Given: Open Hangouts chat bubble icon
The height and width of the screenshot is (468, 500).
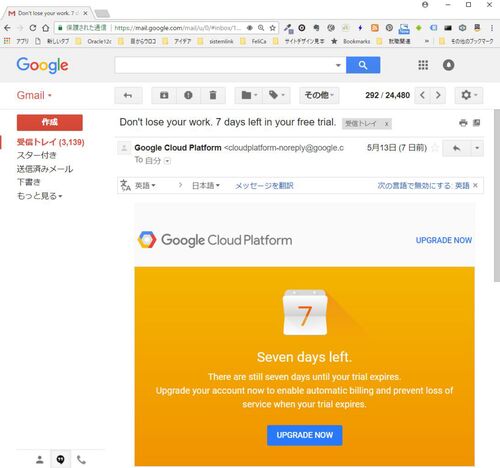Looking at the screenshot, I should click(x=60, y=460).
